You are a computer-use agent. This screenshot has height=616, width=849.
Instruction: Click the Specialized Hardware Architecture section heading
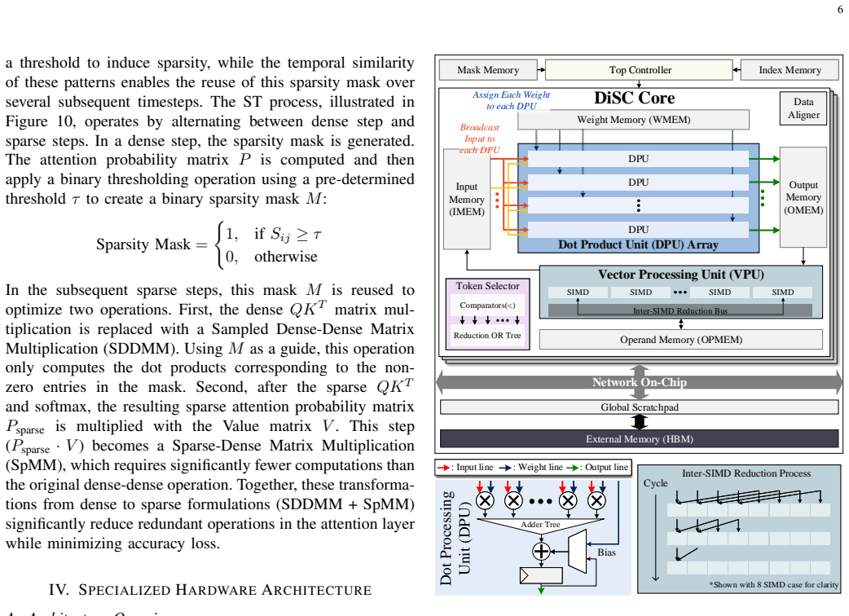click(210, 590)
